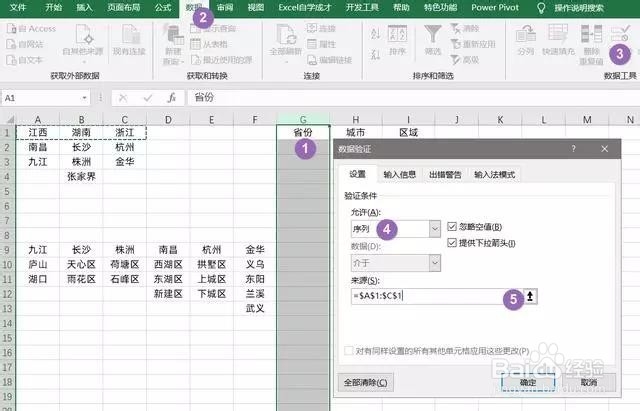Switch to the 出错警告 dialog tab
The height and width of the screenshot is (411, 640).
click(x=445, y=175)
